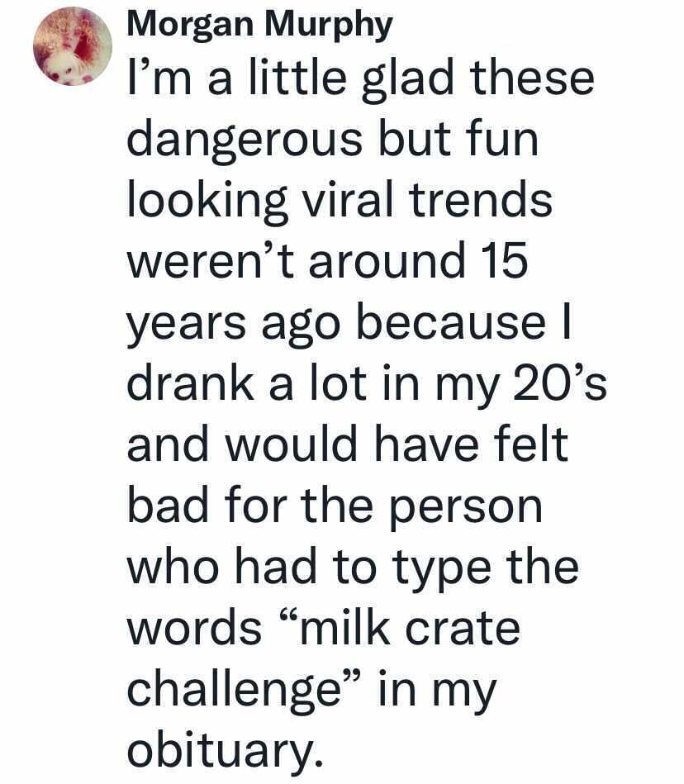Select the word "dangerous" in the tweet
Viewport: 684px width, 784px height.
click(245, 140)
